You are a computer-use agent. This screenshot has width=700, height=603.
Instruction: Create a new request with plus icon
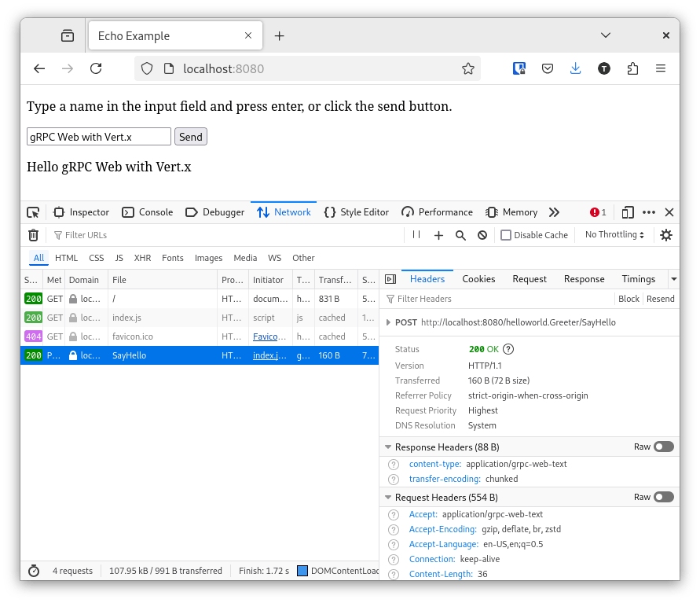click(438, 235)
